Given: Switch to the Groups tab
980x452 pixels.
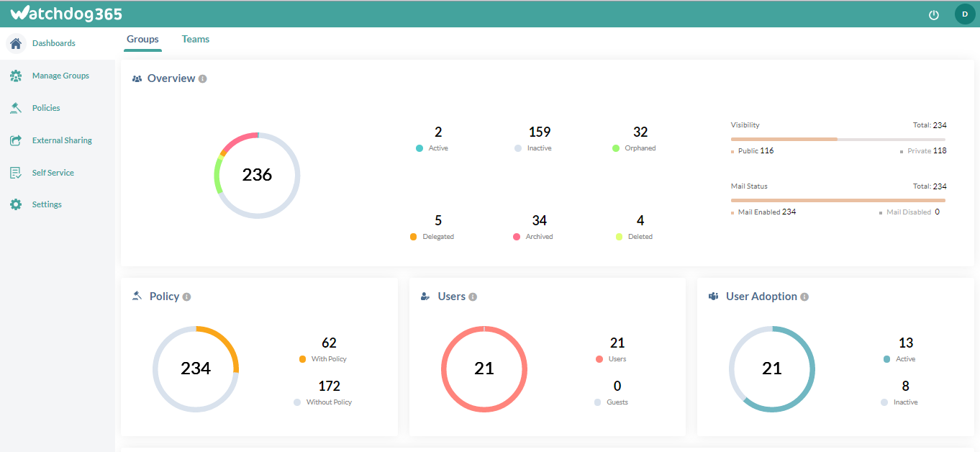Looking at the screenshot, I should 142,39.
